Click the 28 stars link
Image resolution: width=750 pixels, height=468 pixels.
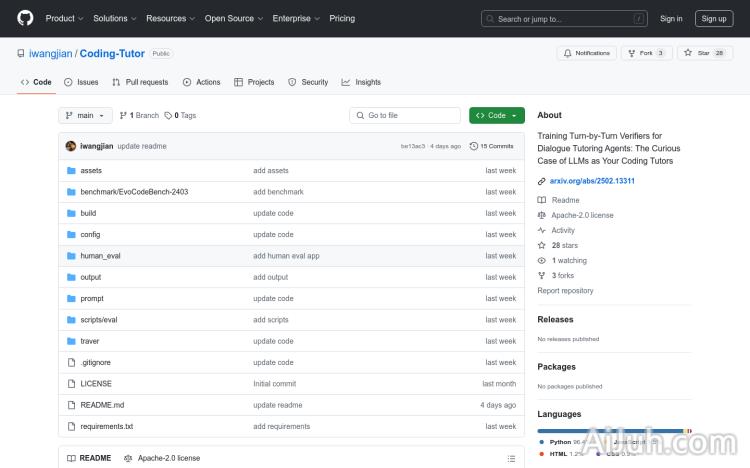pyautogui.click(x=565, y=245)
